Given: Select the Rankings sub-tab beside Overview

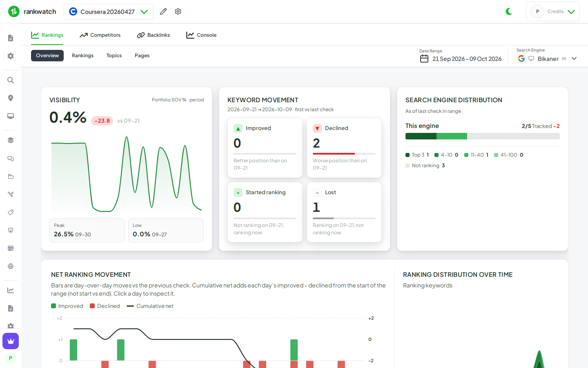Looking at the screenshot, I should 82,56.
